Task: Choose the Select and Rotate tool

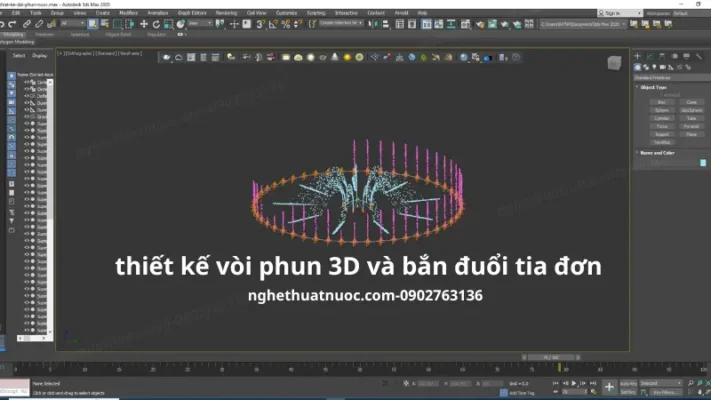Action: (156, 24)
